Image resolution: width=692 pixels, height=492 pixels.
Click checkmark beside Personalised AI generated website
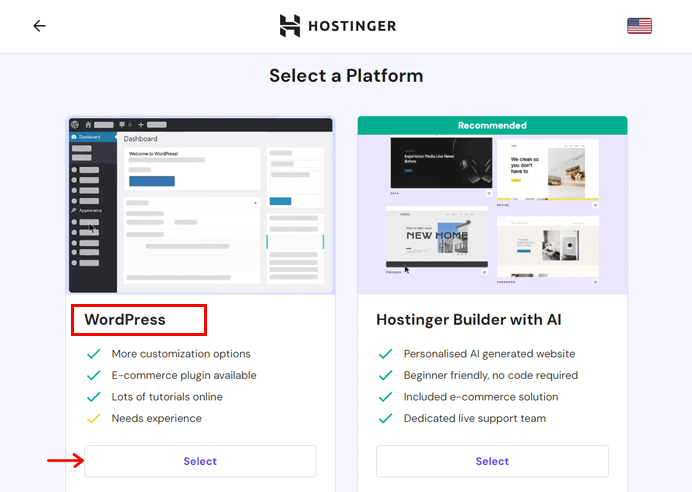tap(385, 353)
